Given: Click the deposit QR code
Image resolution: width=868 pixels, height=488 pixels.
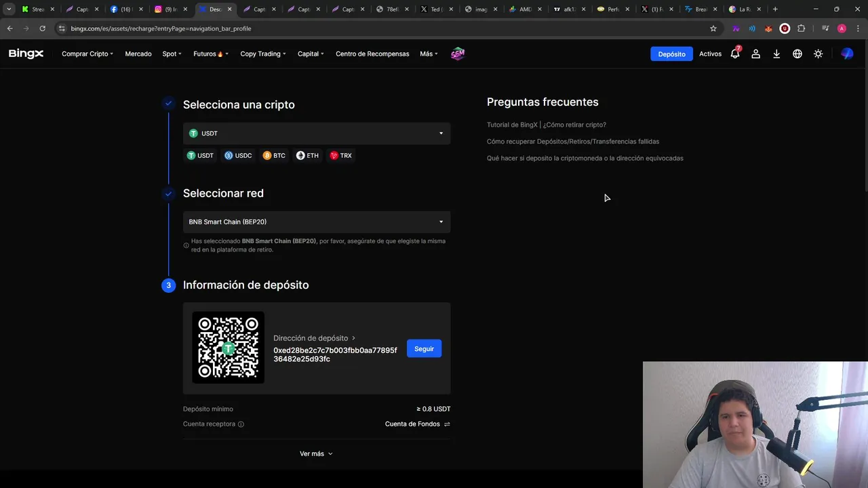Looking at the screenshot, I should [x=229, y=348].
